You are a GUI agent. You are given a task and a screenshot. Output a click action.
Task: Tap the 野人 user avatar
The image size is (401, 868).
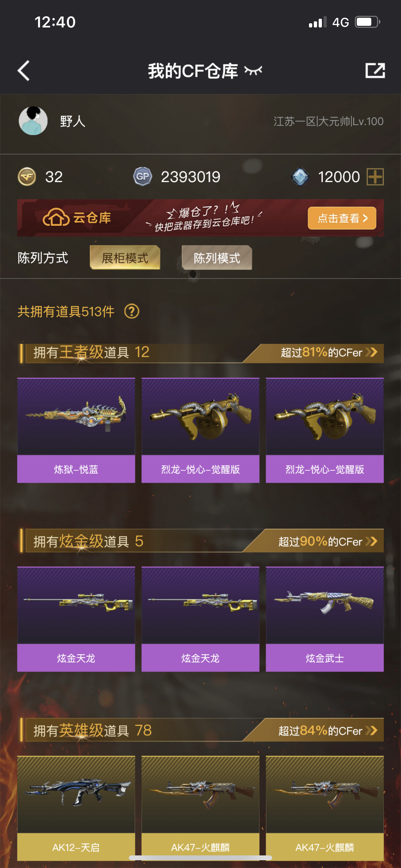(33, 121)
